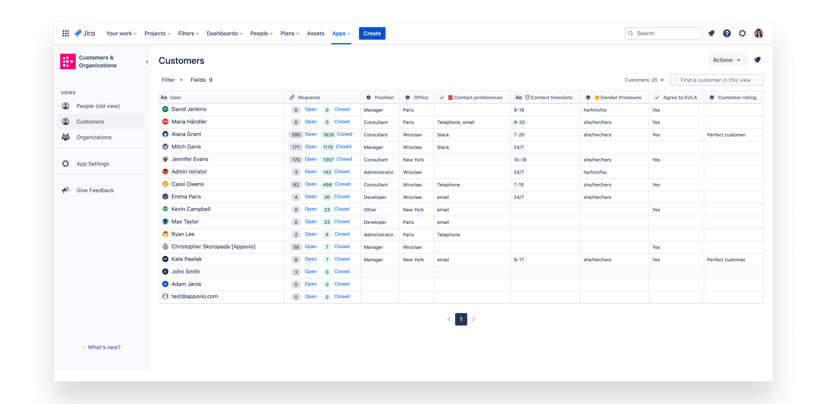827x404 pixels.
Task: Open the Filters dropdown
Action: [188, 33]
